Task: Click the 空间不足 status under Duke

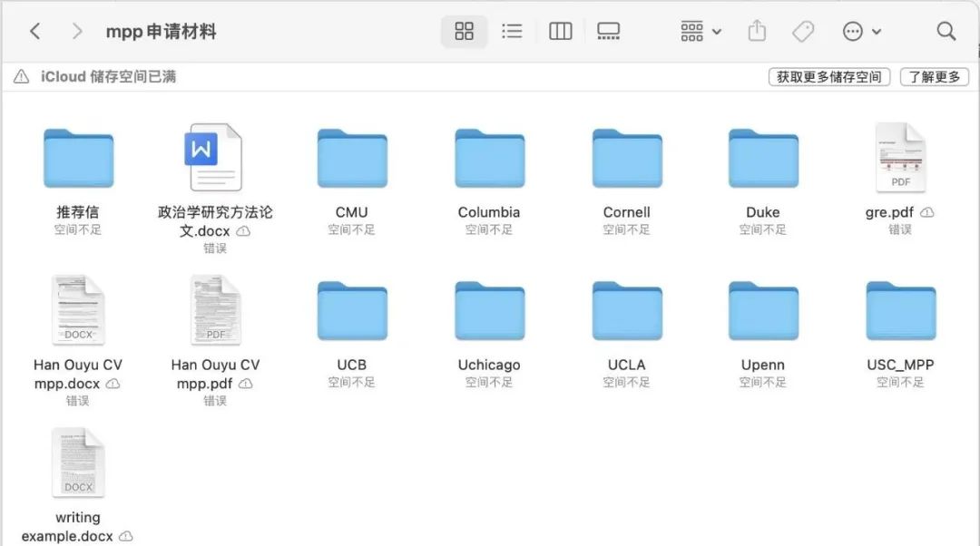Action: [x=763, y=229]
